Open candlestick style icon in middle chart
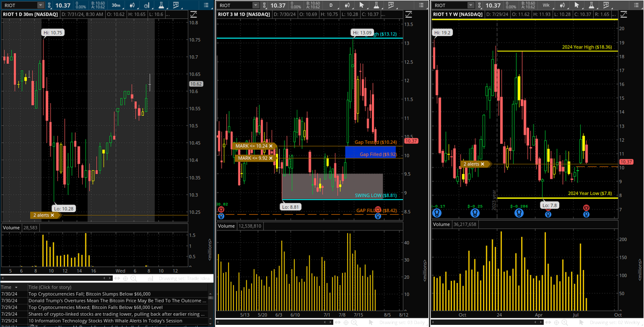 click(347, 5)
